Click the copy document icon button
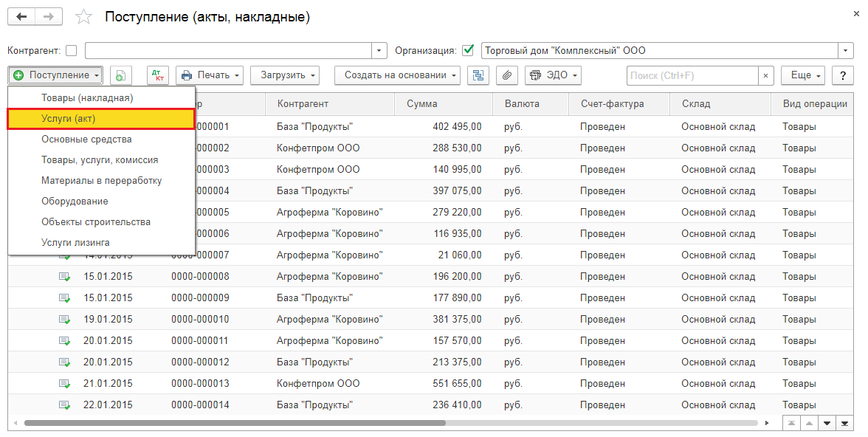The width and height of the screenshot is (868, 437). [x=121, y=75]
